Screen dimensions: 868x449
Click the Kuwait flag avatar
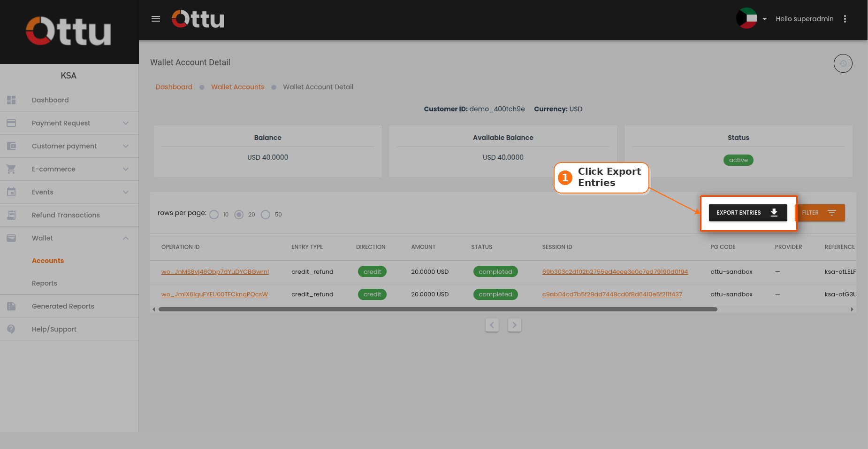coord(746,19)
